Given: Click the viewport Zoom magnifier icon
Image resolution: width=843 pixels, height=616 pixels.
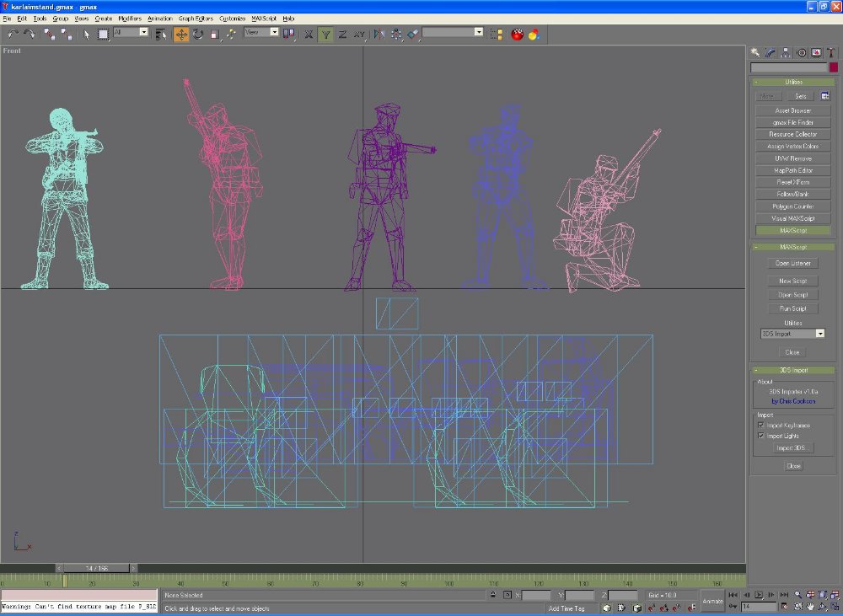Looking at the screenshot, I should coord(797,595).
